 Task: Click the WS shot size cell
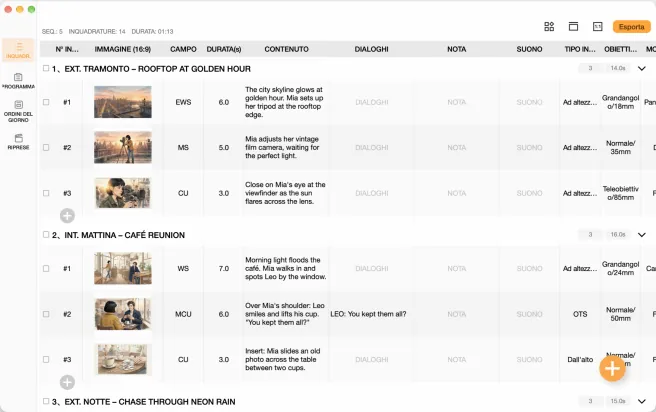(x=183, y=269)
